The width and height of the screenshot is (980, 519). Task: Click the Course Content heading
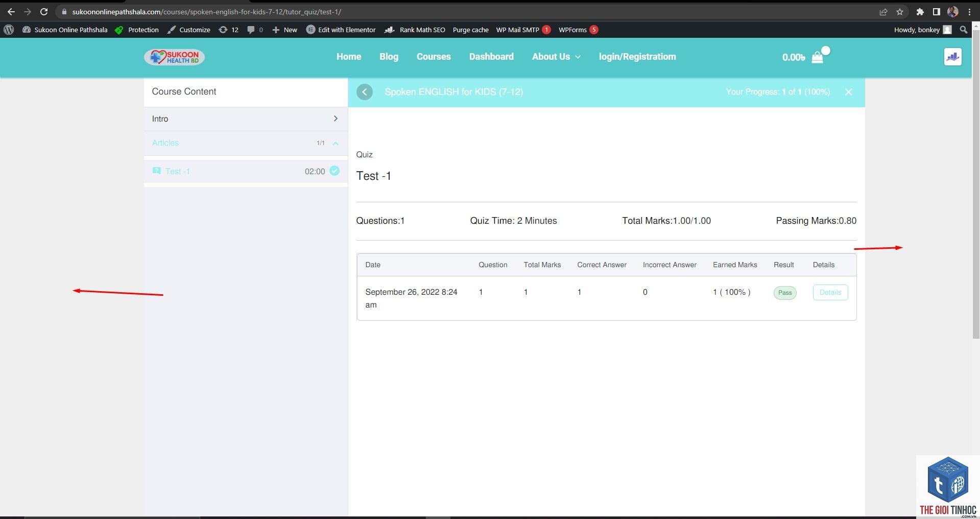[184, 91]
